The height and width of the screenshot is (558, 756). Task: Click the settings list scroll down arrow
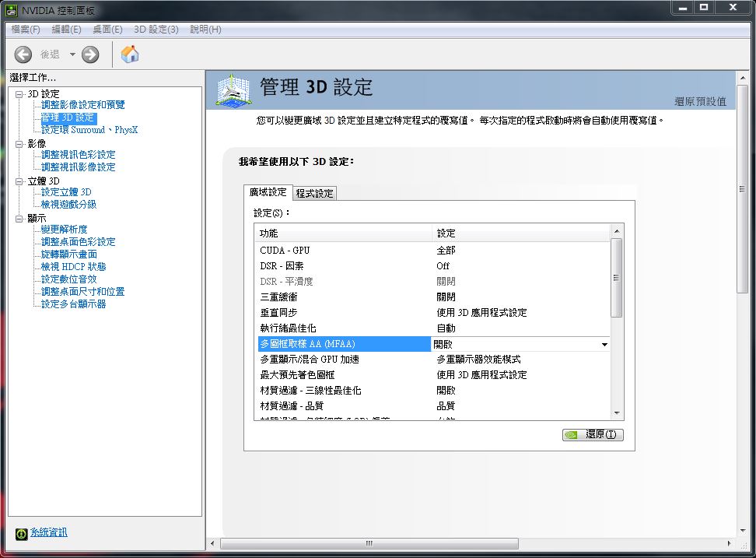[617, 413]
